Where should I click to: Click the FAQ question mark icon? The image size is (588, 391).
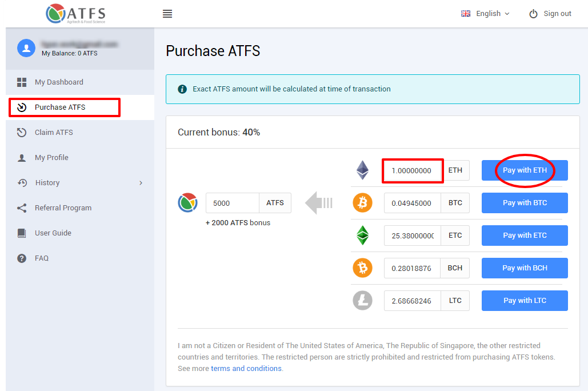point(22,258)
